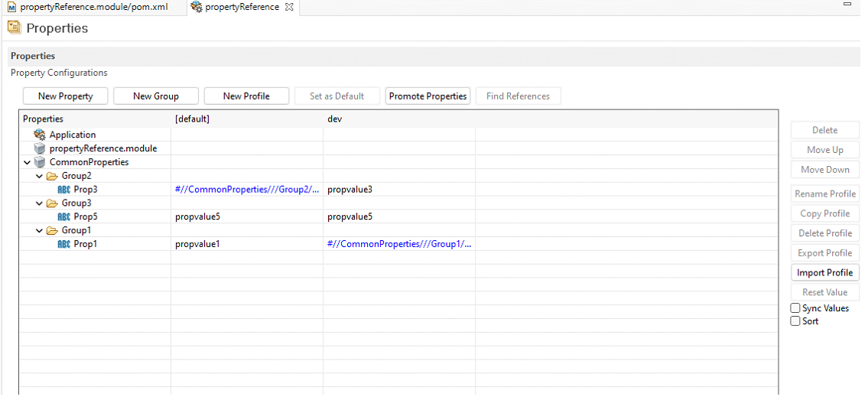
Task: Click the New Property button
Action: (66, 96)
